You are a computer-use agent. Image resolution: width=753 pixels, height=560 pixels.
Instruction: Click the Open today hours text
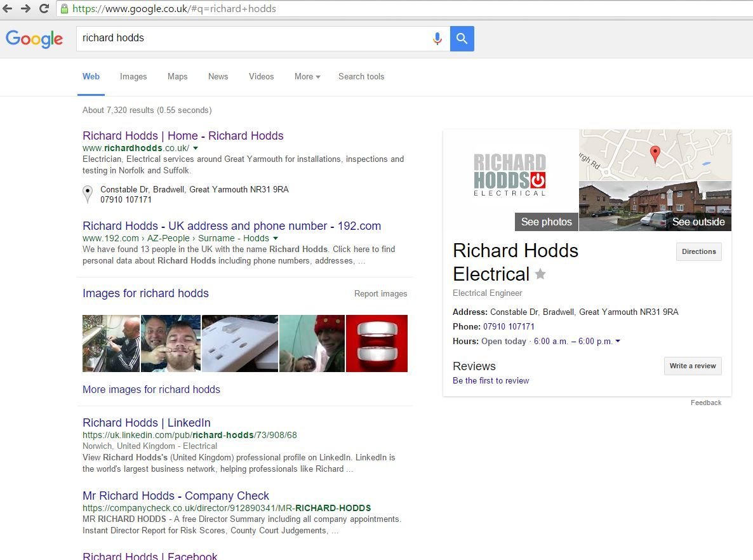(x=503, y=341)
